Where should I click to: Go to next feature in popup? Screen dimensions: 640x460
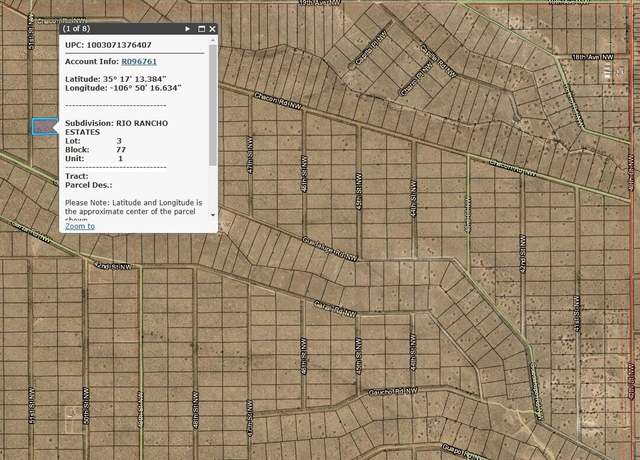(187, 29)
